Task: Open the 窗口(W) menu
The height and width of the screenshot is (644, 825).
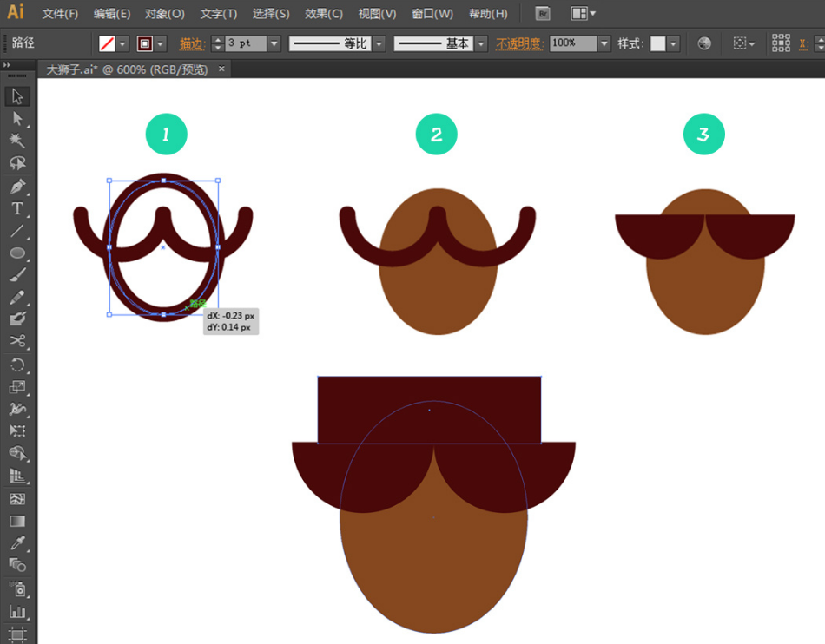Action: (432, 14)
